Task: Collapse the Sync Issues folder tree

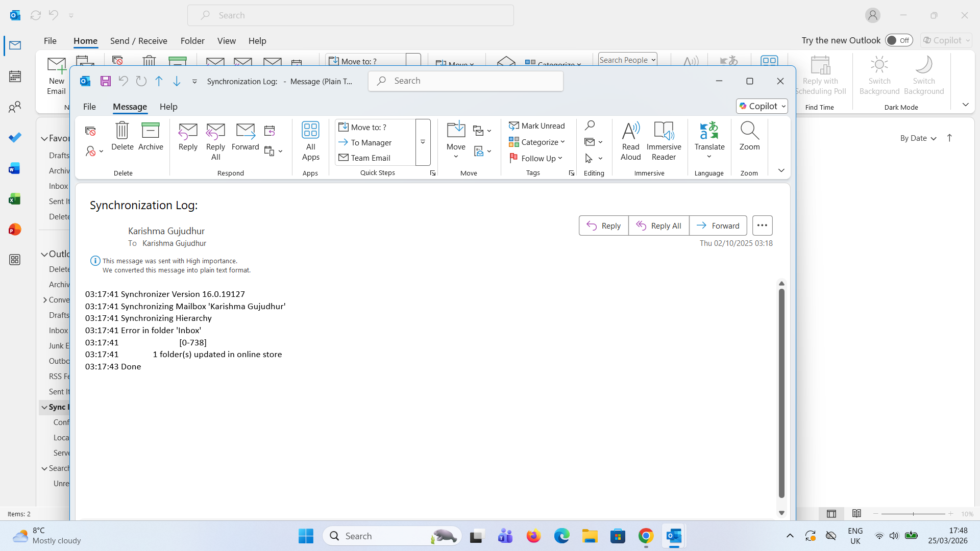Action: [x=44, y=407]
